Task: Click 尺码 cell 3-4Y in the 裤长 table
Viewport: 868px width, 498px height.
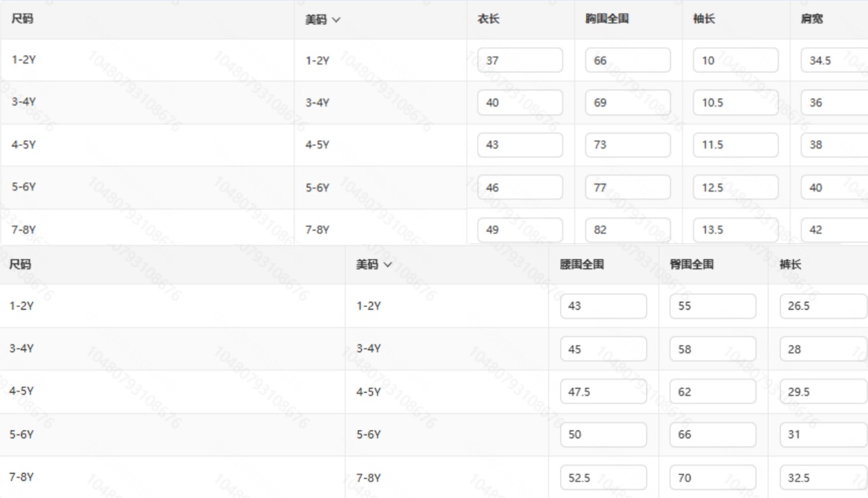Action: pyautogui.click(x=21, y=349)
